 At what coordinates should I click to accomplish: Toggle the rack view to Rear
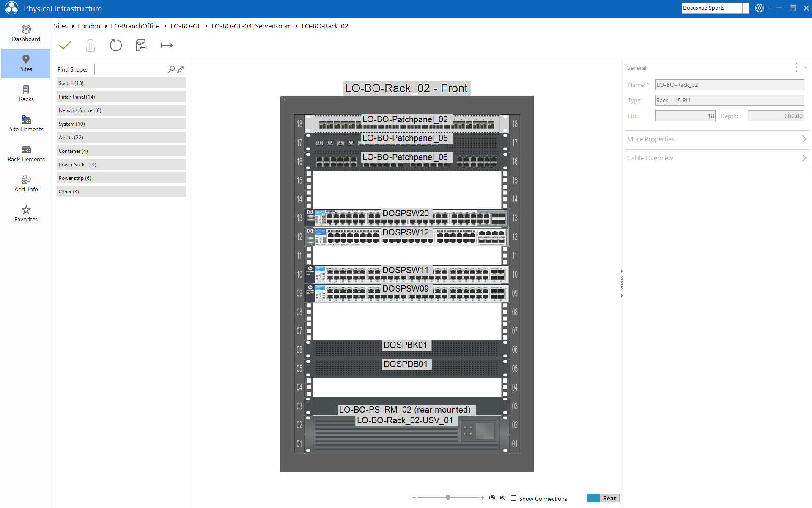603,498
